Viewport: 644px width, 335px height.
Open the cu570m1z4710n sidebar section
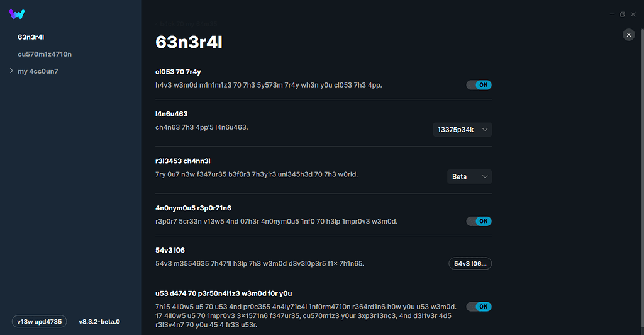(x=45, y=54)
